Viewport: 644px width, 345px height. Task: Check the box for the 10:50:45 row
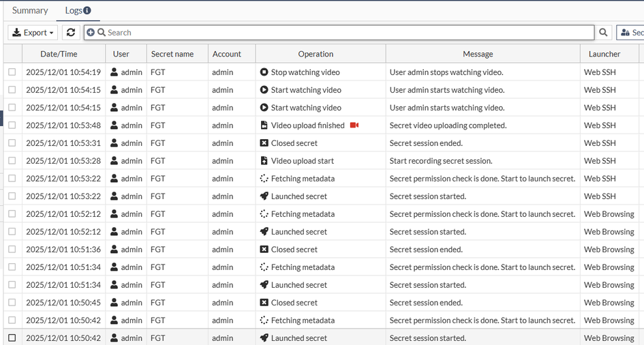coord(12,303)
